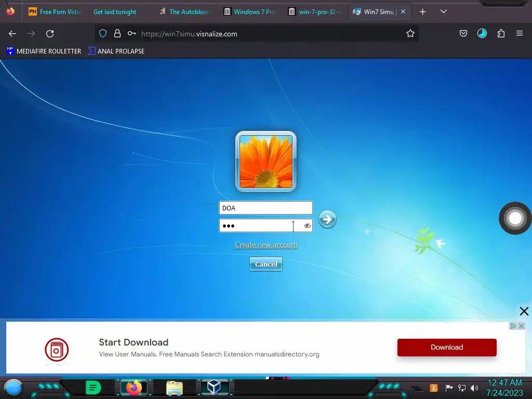Toggle password visibility eye icon

click(x=308, y=226)
